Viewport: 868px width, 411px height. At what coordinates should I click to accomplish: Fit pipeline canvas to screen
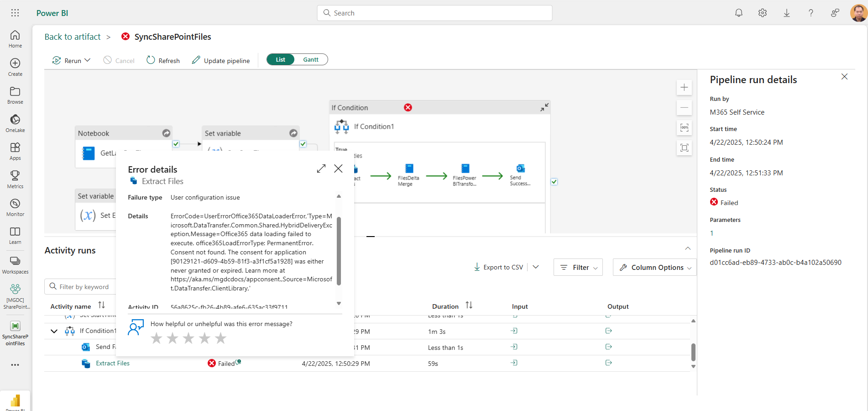point(684,148)
